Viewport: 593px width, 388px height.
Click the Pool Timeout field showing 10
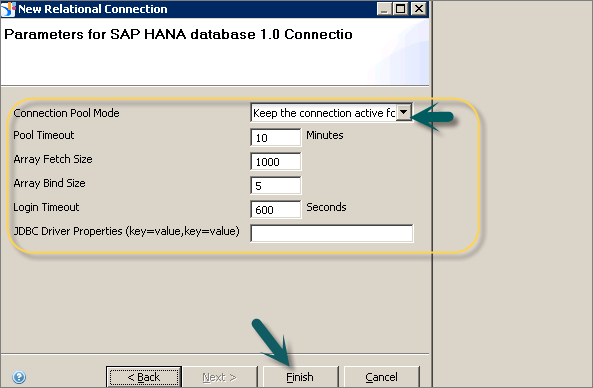click(x=276, y=137)
